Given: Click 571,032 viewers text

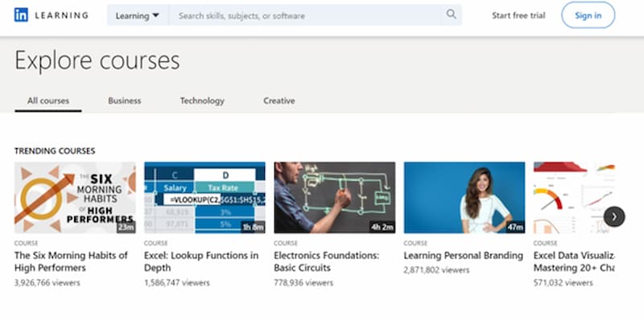Looking at the screenshot, I should coord(563,283).
